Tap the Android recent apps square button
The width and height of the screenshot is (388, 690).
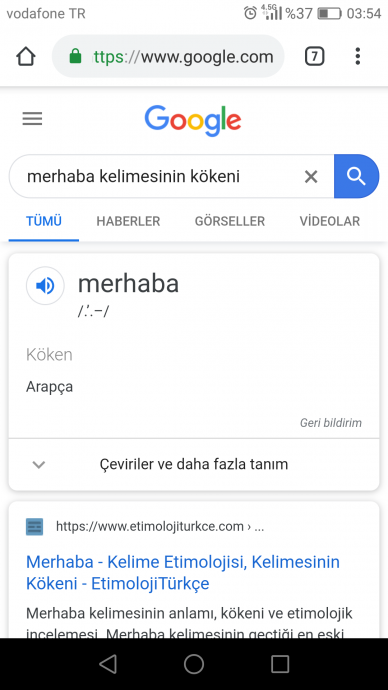tap(280, 664)
